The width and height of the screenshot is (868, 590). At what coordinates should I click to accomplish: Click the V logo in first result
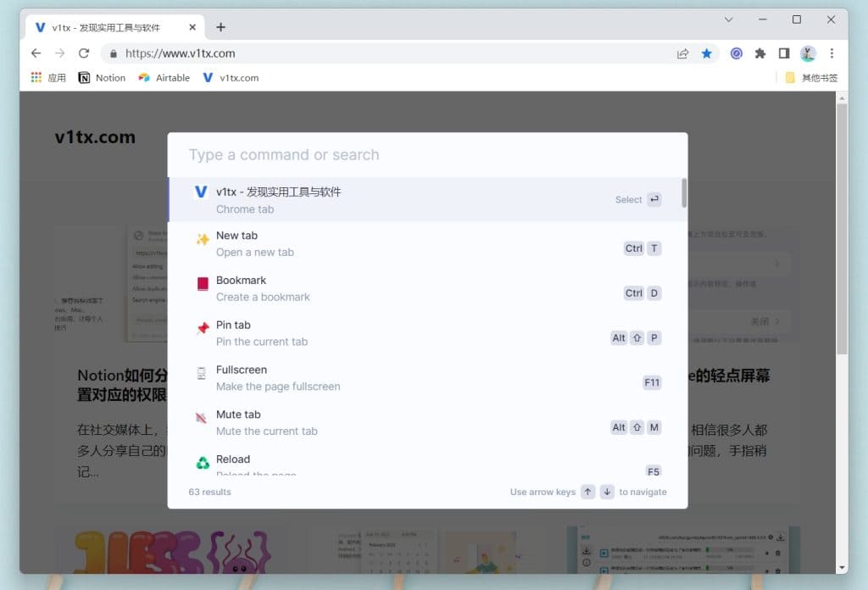click(201, 192)
